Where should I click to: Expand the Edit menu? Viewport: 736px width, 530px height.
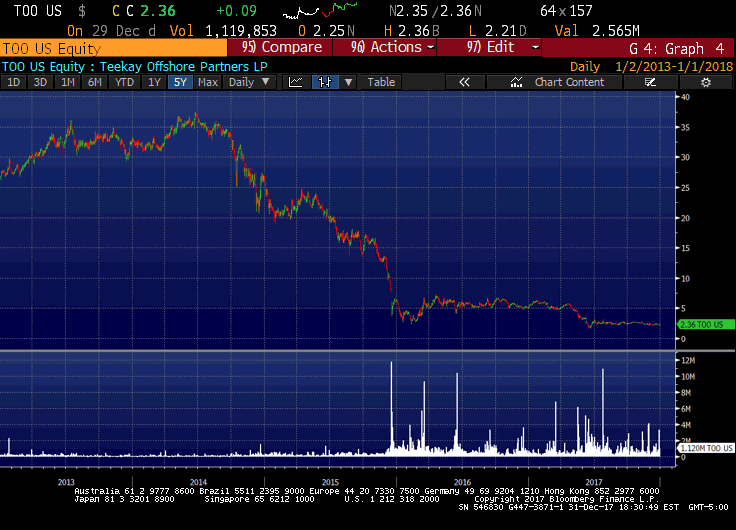pyautogui.click(x=503, y=47)
